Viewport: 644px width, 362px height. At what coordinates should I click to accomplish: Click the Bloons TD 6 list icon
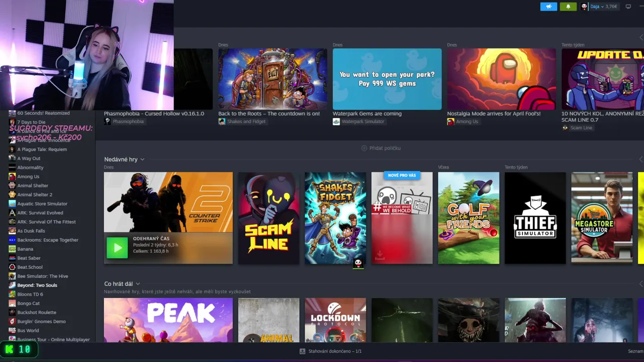tap(12, 294)
